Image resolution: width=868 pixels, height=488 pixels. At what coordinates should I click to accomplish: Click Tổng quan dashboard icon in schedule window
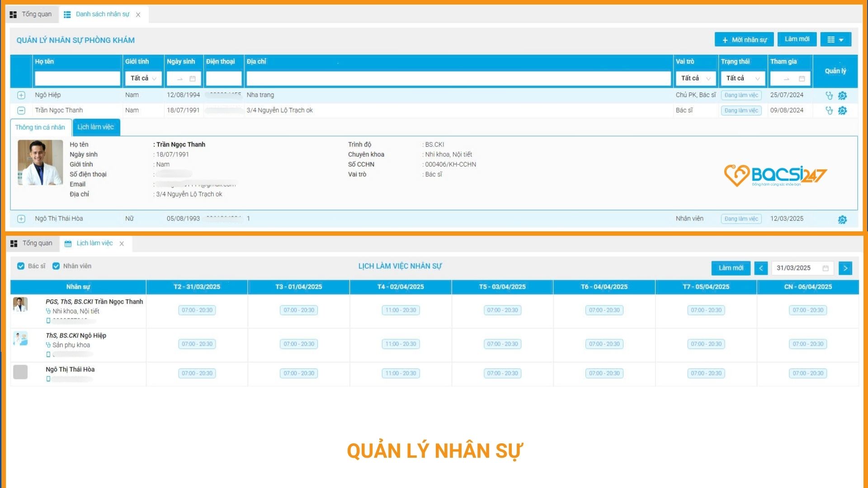click(x=14, y=244)
